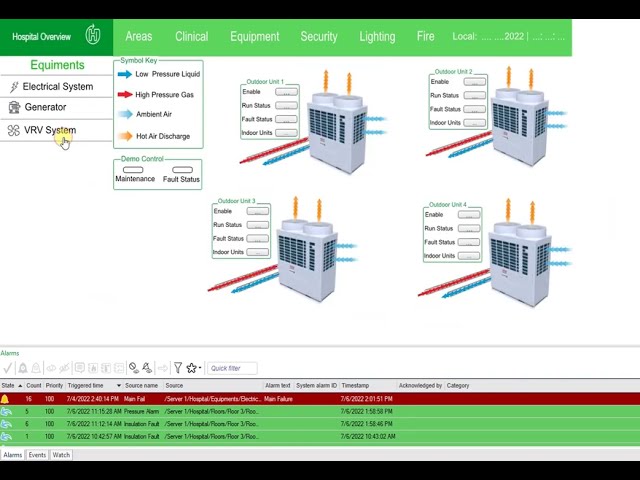
Task: Open Indoor Units for Outdoor Unit 4
Action: [469, 256]
